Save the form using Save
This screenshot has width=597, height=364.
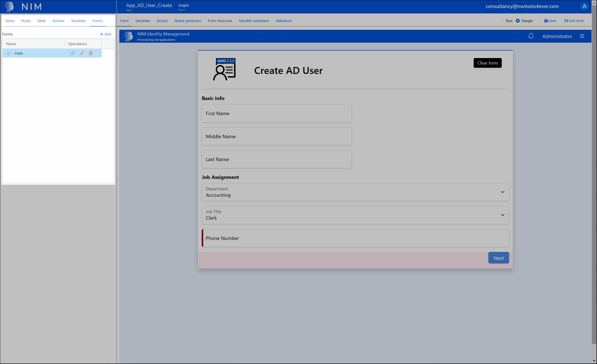[x=550, y=21]
